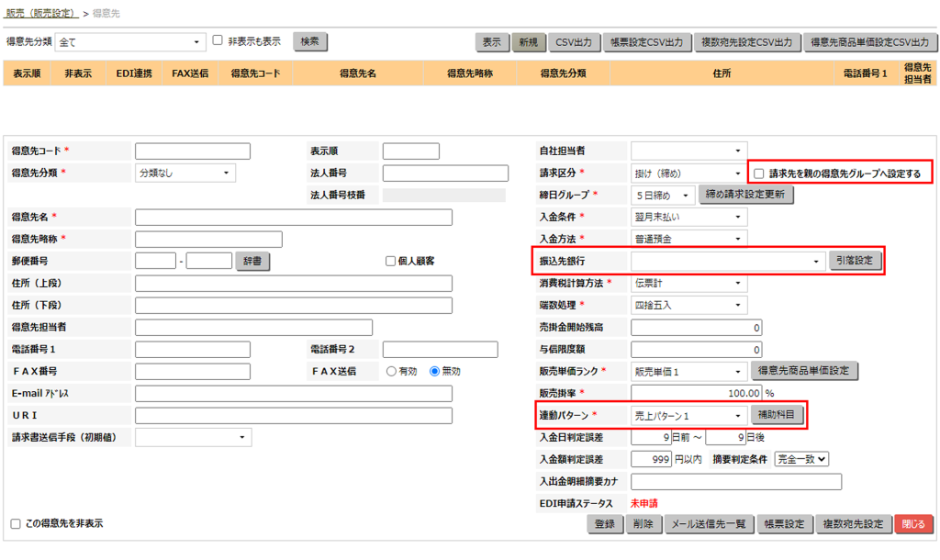Open the 販売単価ランク dropdown showing 販売単価1

[688, 372]
